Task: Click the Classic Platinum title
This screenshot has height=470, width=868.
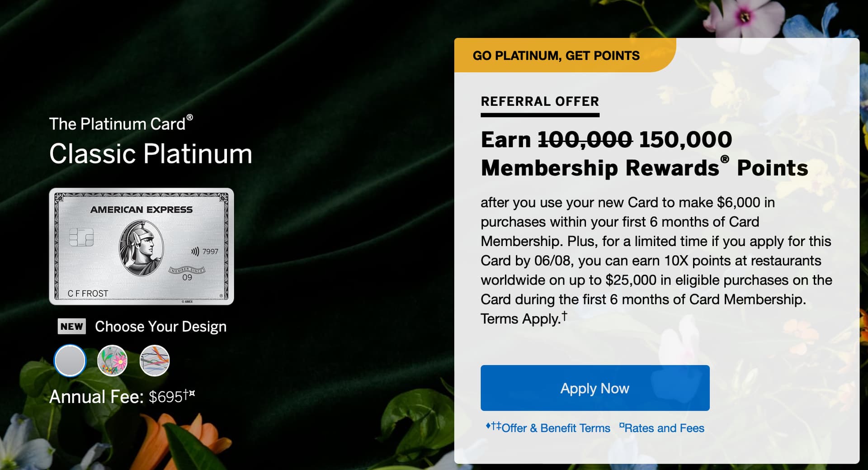Action: point(151,154)
